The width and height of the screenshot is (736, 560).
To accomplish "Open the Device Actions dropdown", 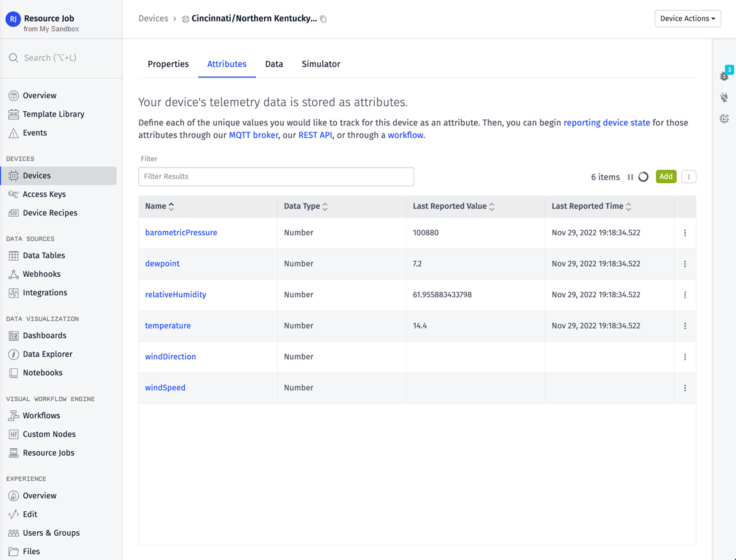I will pyautogui.click(x=687, y=19).
